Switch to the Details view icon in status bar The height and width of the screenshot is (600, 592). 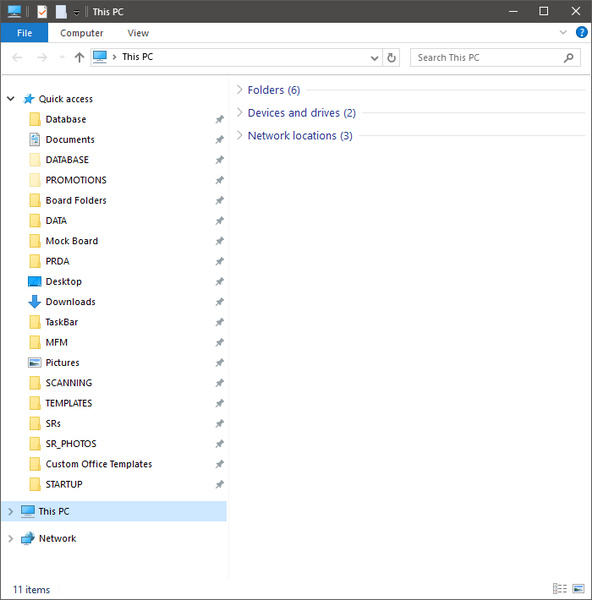(560, 588)
